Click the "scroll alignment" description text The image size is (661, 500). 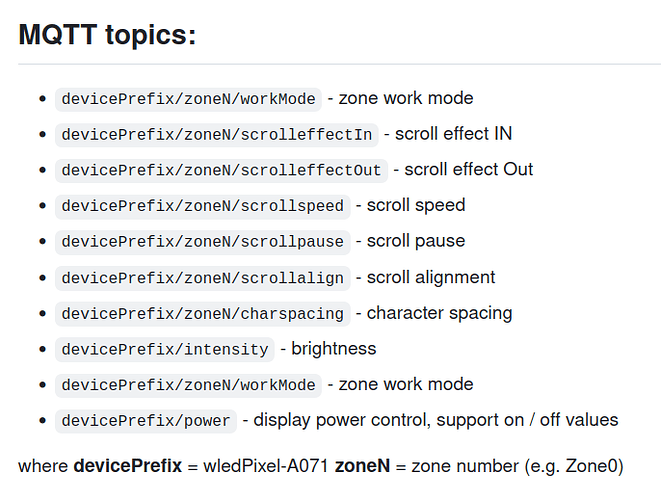[x=430, y=278]
